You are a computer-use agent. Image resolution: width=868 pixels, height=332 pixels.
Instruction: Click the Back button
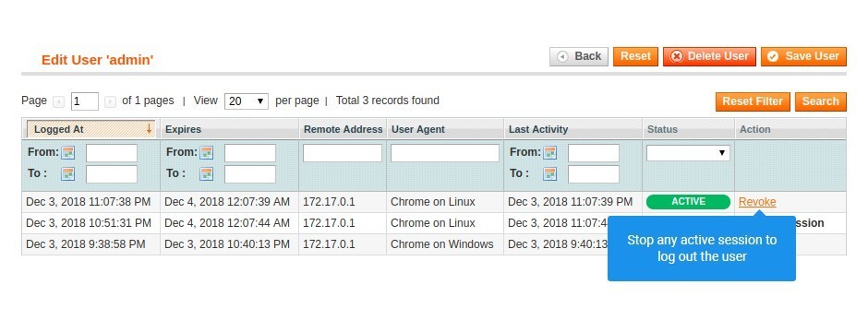[x=578, y=56]
